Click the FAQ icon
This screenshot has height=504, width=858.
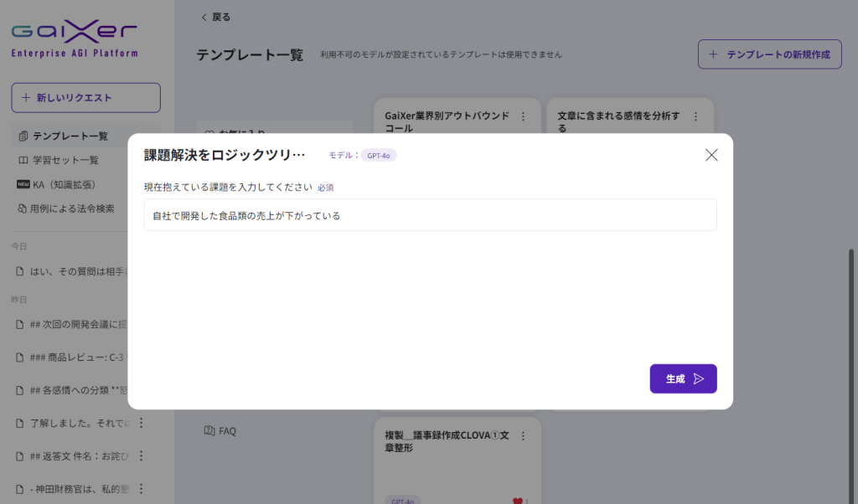(x=209, y=431)
